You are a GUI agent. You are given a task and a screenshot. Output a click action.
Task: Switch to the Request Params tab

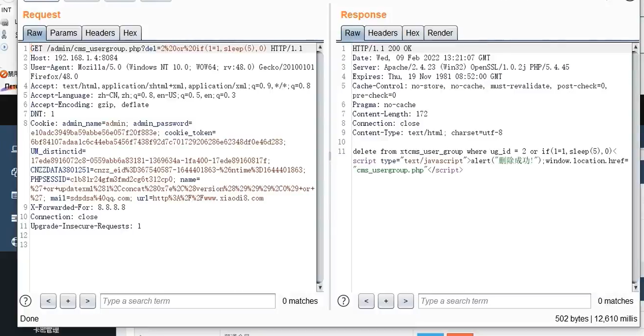click(x=63, y=33)
